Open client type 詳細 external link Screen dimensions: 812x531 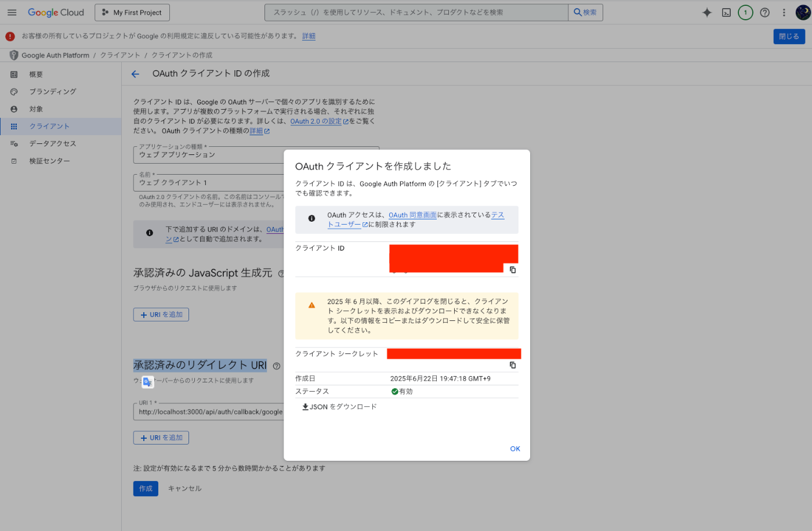(259, 131)
